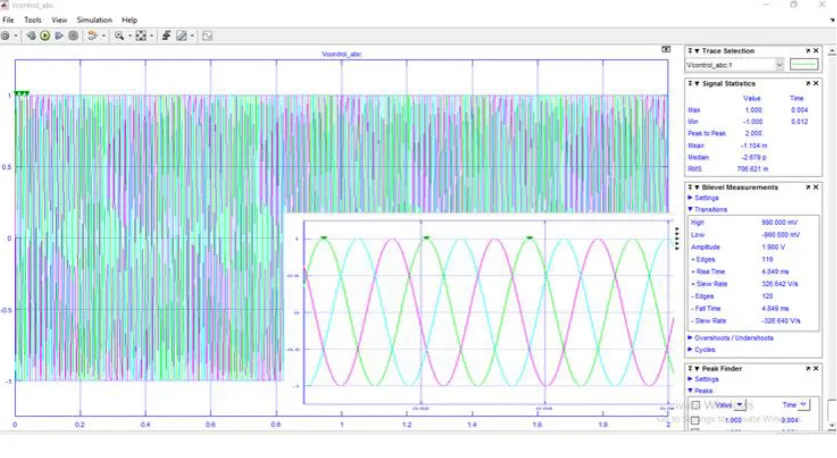Click the maximize axes icon above plot
Screen dimensions: 837x458
[666, 49]
